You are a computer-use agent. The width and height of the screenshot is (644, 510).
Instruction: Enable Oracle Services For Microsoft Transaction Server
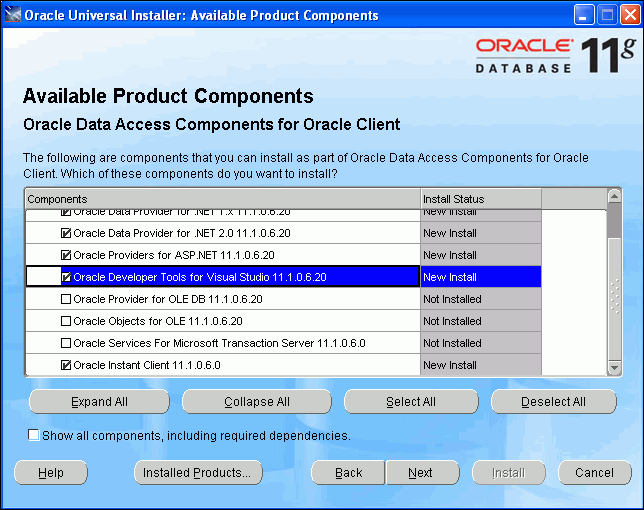(66, 343)
